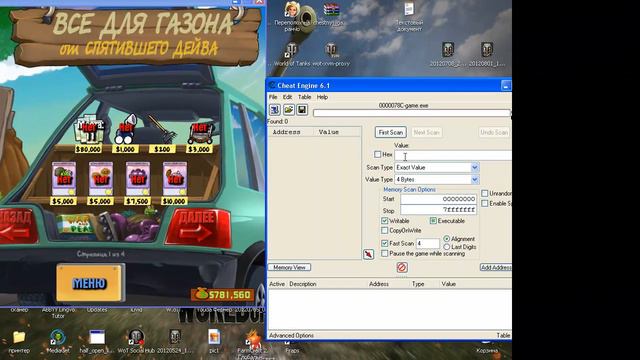640x360 pixels.
Task: Toggle the Executable checkbox
Action: point(433,221)
